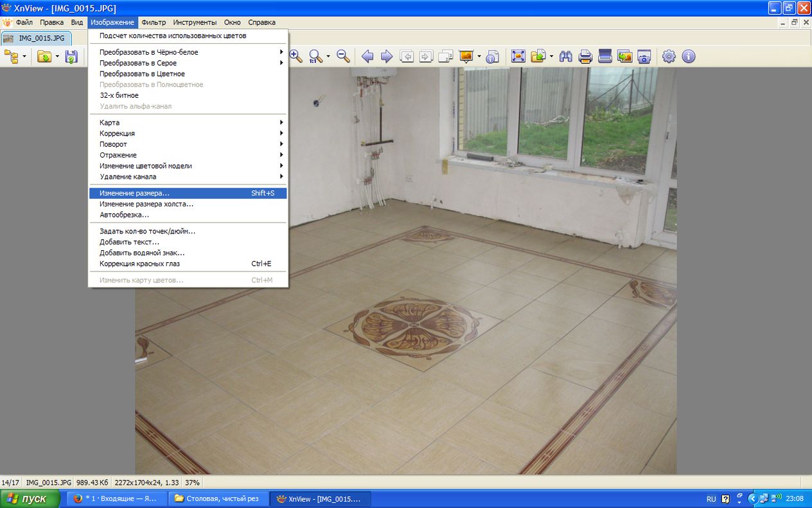This screenshot has width=812, height=508.
Task: Open dropdown arrow next to browser tree icon
Action: pos(24,57)
